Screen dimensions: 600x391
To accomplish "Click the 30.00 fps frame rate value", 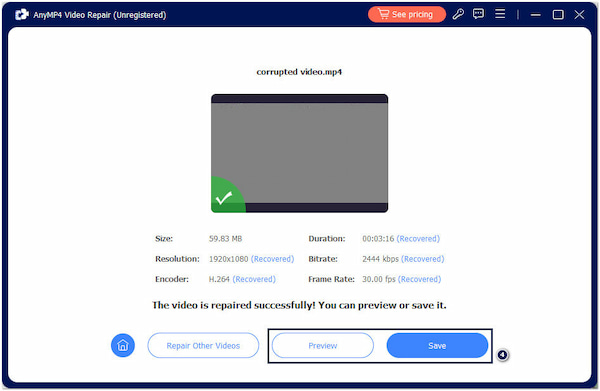I will coord(379,279).
